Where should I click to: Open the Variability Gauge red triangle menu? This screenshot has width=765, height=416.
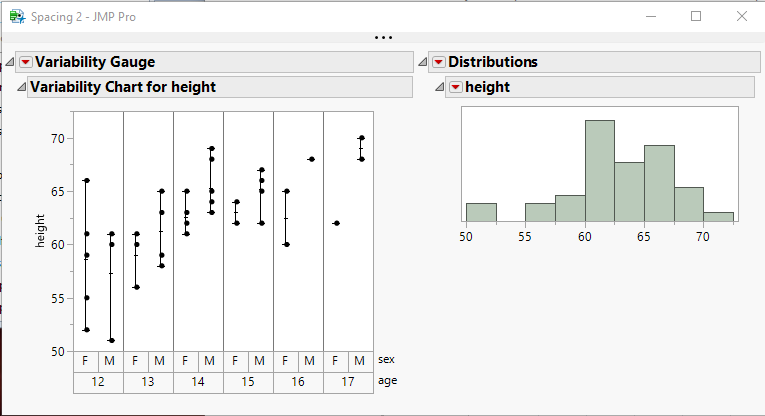coord(26,62)
